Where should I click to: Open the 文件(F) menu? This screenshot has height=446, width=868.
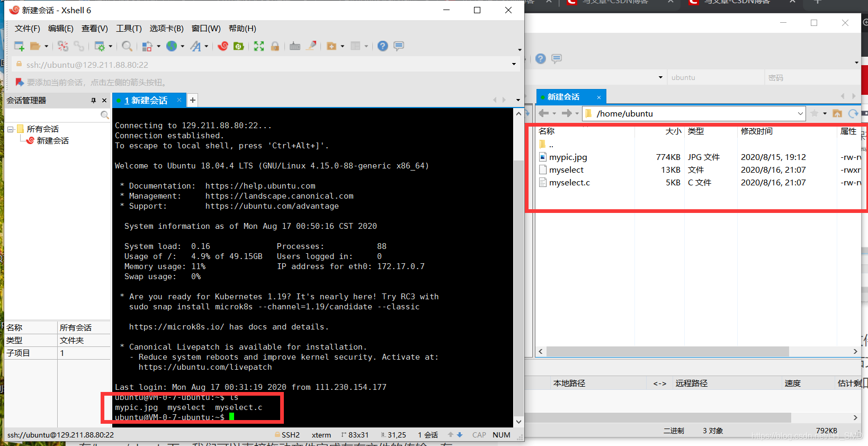point(28,29)
